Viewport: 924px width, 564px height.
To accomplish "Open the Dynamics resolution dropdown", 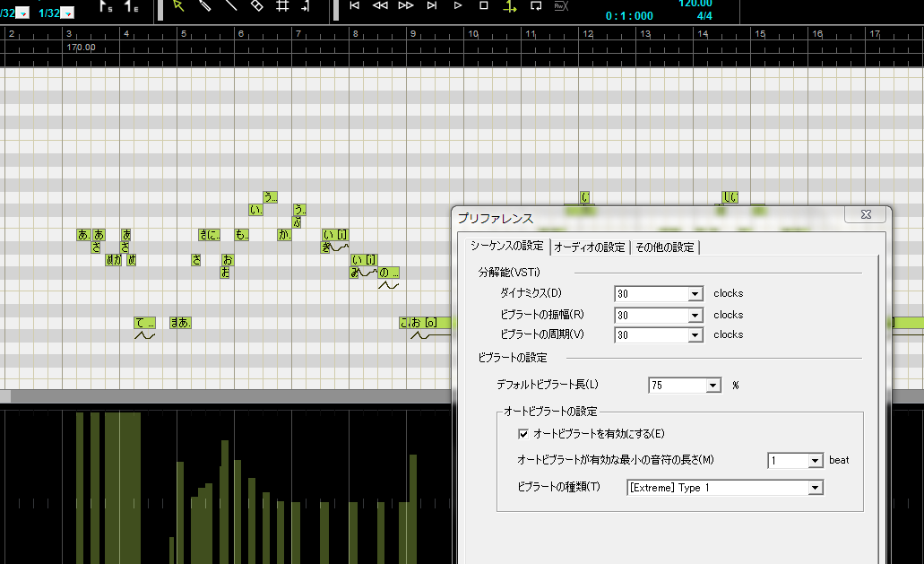I will 695,293.
